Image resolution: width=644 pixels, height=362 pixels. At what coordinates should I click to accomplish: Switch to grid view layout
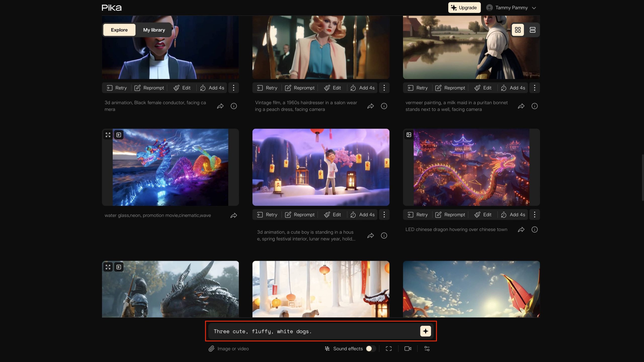click(x=518, y=30)
